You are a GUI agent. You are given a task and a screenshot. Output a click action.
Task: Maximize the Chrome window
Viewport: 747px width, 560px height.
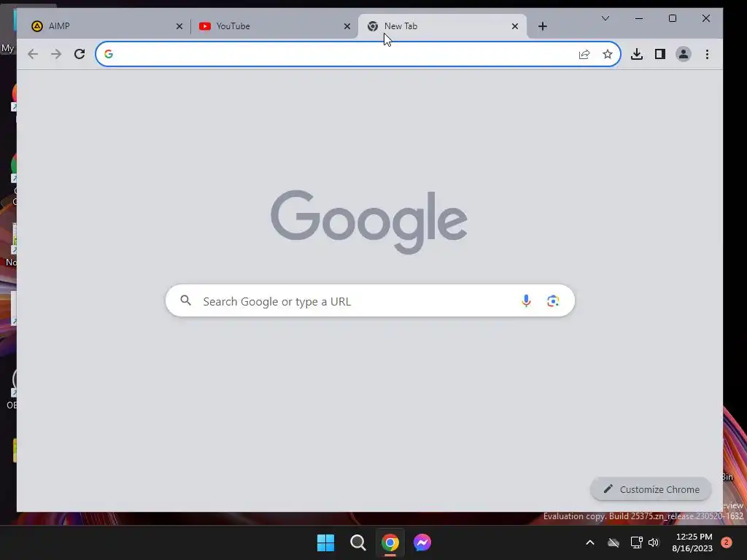(672, 18)
